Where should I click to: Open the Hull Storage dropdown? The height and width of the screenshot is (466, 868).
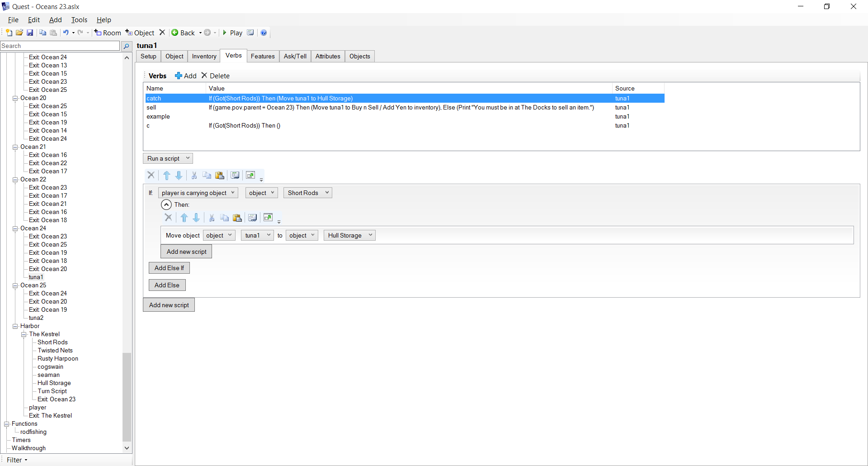click(349, 235)
